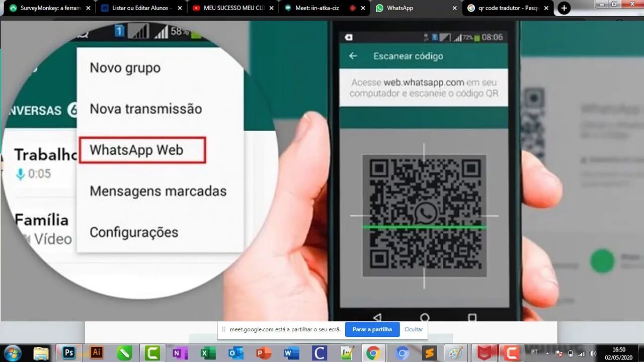Open the Windows Start menu
The width and height of the screenshot is (644, 362).
click(12, 353)
